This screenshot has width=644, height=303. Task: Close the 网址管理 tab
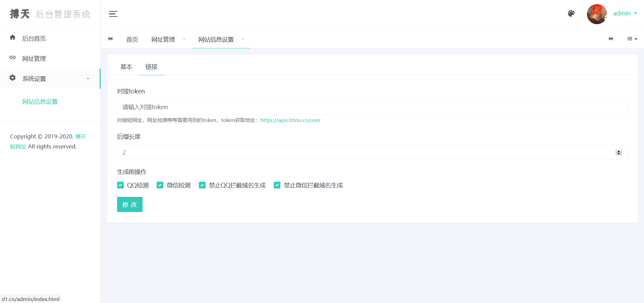(184, 39)
